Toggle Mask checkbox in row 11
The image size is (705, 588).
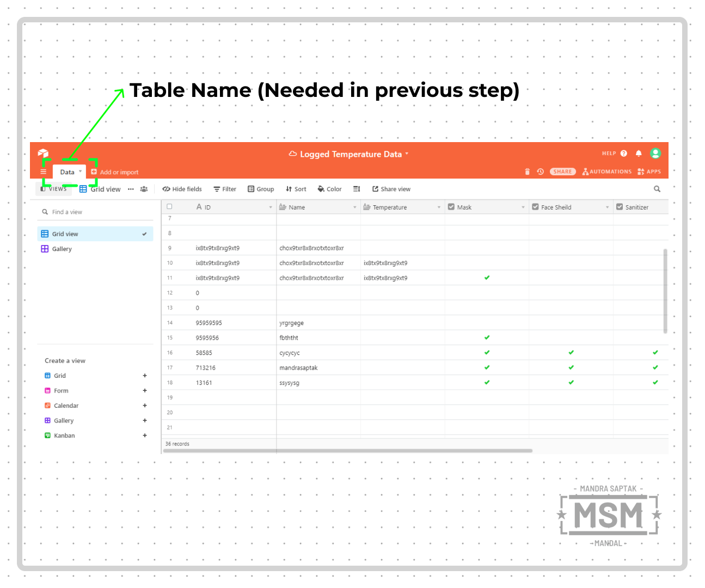coord(487,278)
